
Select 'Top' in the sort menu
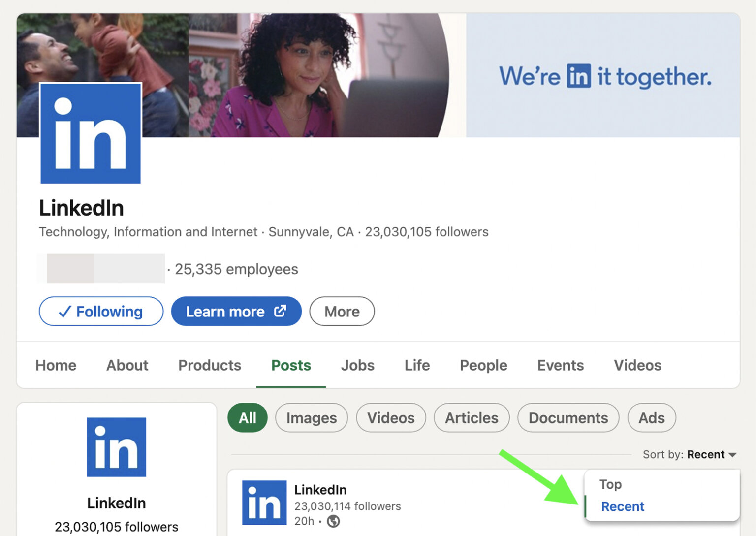pyautogui.click(x=610, y=484)
